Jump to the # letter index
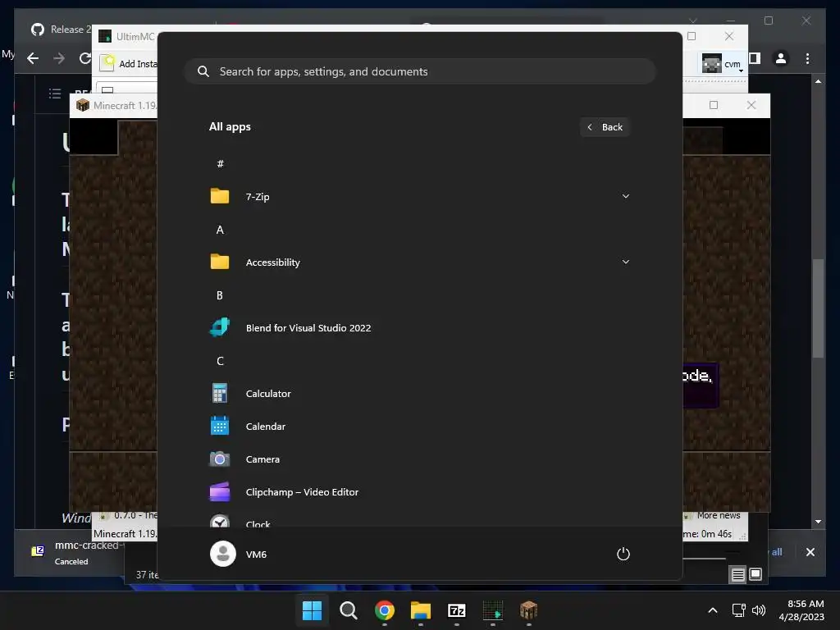Screen dimensions: 840x630 [220, 164]
